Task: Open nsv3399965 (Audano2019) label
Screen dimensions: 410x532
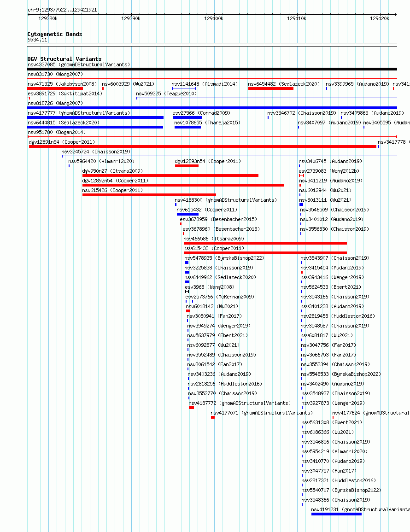Action: point(358,84)
